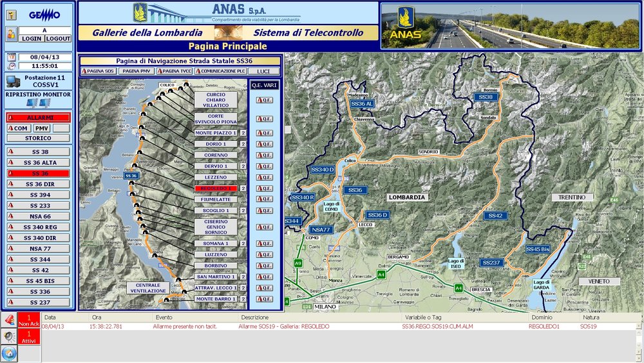This screenshot has width=644, height=363.
Task: Select road SS 336 in sidebar
Action: (x=38, y=291)
